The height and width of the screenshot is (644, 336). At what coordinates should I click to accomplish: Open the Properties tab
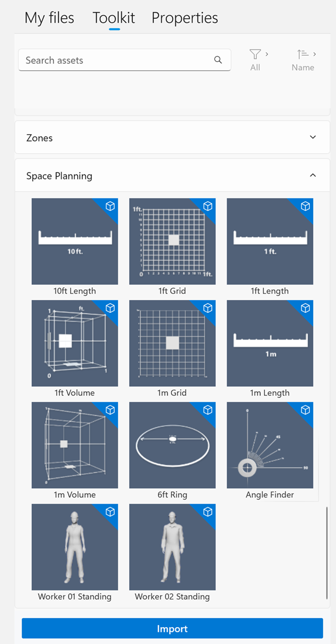pyautogui.click(x=185, y=18)
